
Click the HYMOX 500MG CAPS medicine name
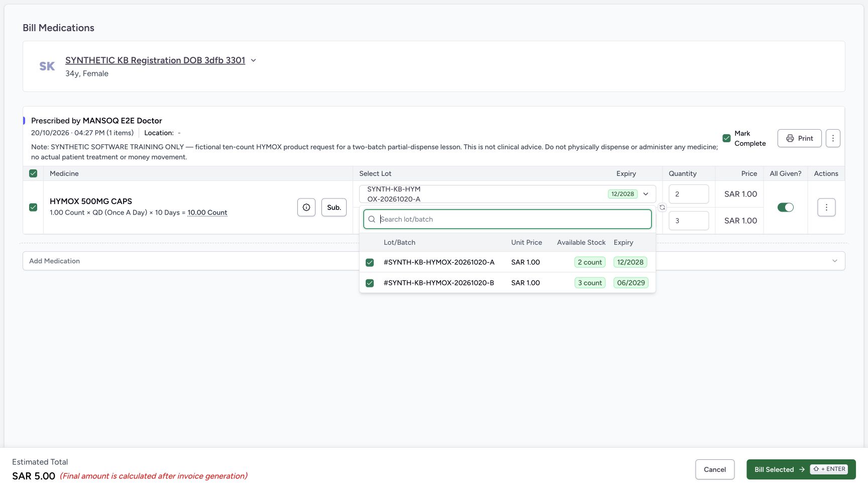[x=91, y=201]
